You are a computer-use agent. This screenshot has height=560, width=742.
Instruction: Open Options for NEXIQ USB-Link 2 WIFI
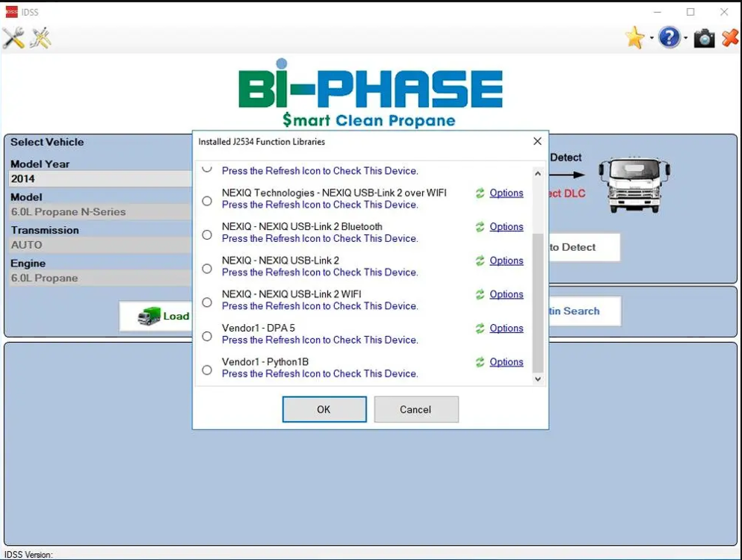click(506, 294)
